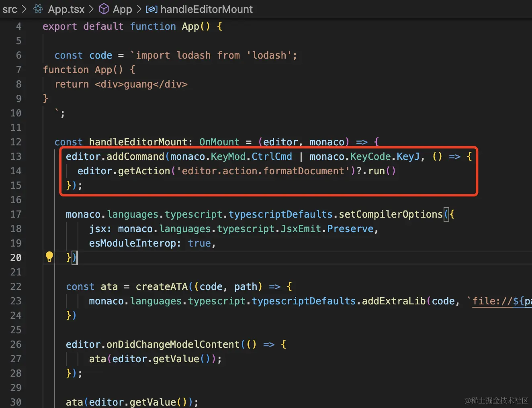Click 'createATA' function call on line 22

point(162,287)
